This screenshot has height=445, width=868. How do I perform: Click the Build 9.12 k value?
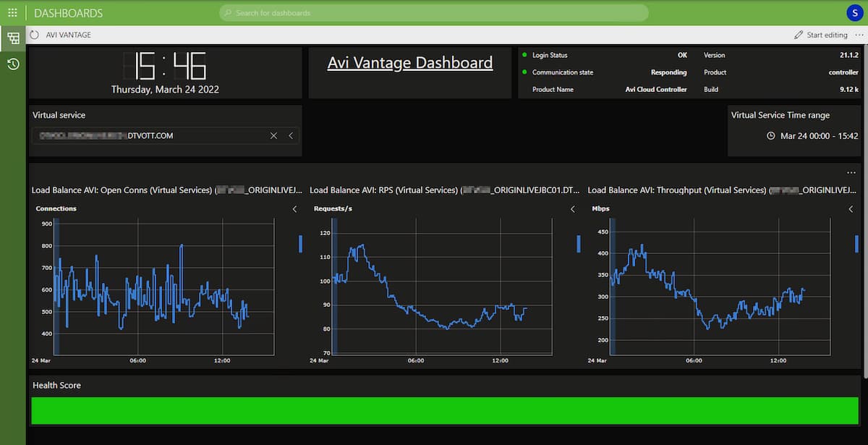[x=848, y=90]
